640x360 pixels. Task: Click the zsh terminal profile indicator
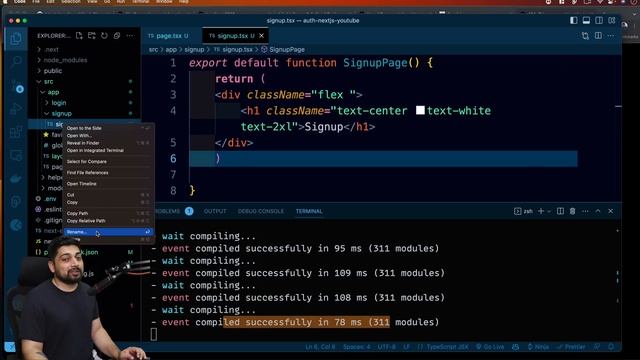[523, 211]
